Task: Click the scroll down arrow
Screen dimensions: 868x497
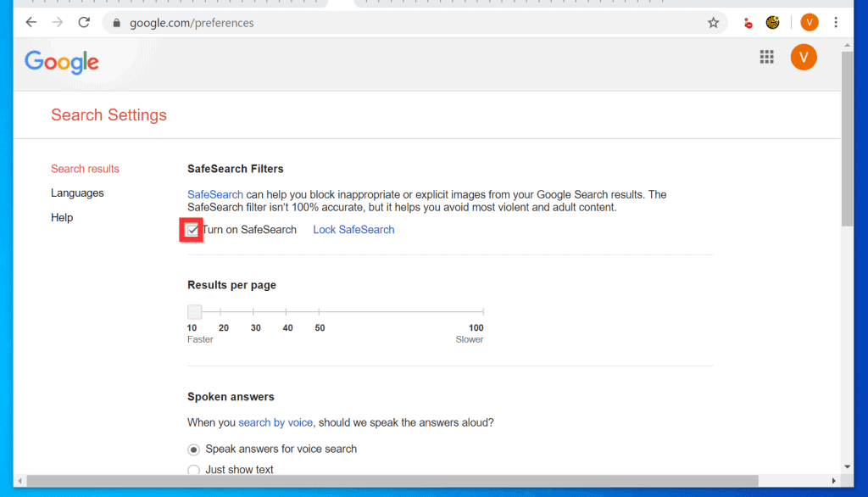Action: [847, 467]
